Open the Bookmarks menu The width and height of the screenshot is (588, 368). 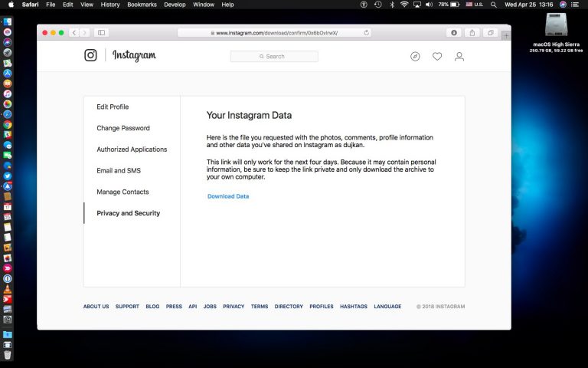click(142, 5)
